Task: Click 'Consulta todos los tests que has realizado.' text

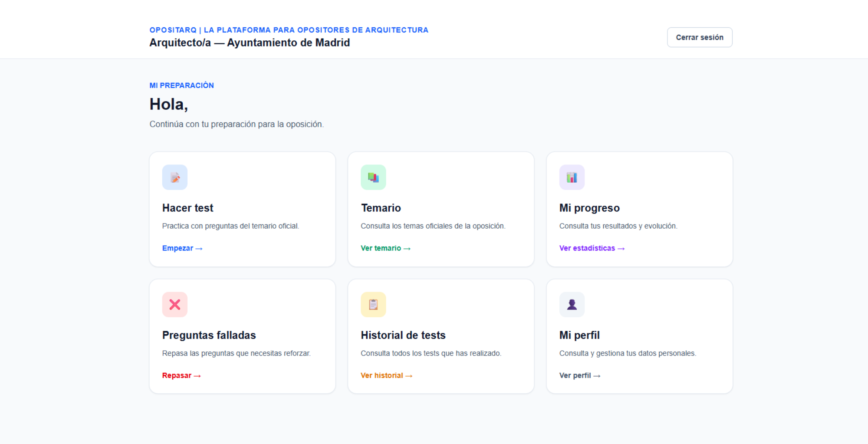Action: point(431,353)
